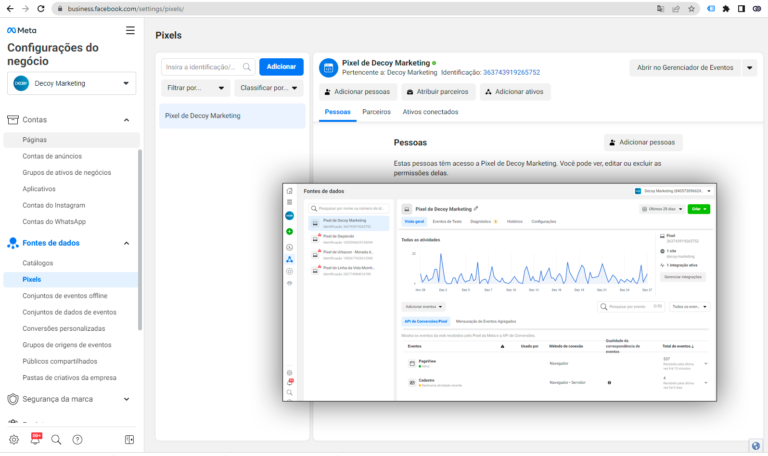Open Contas de anúncios in sidebar

coord(52,156)
